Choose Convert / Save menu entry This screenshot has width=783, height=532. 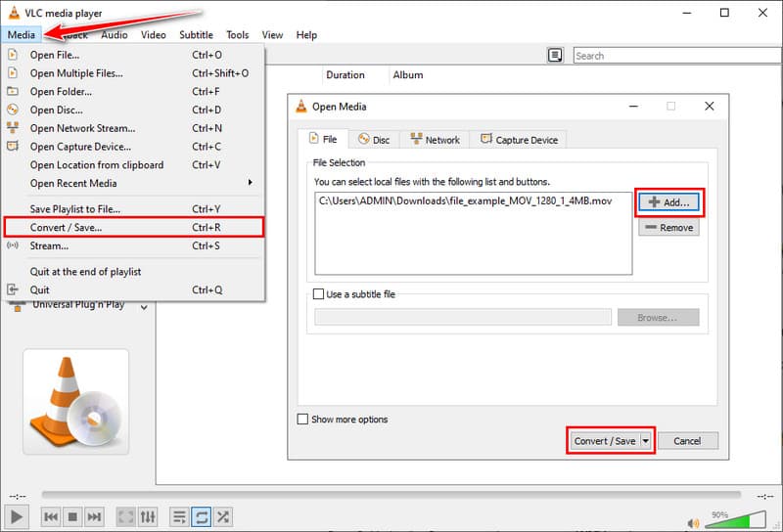click(66, 227)
